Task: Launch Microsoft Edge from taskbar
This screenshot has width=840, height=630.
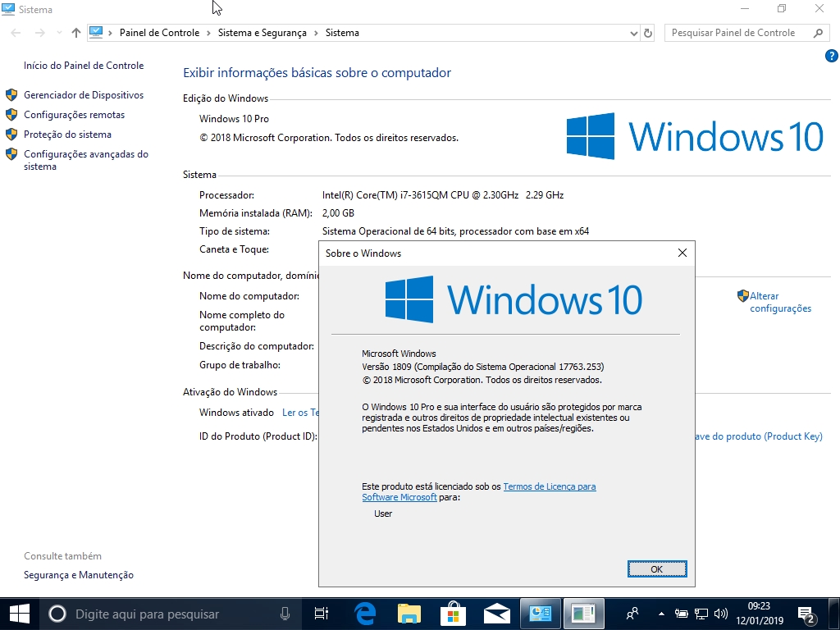Action: pyautogui.click(x=365, y=614)
